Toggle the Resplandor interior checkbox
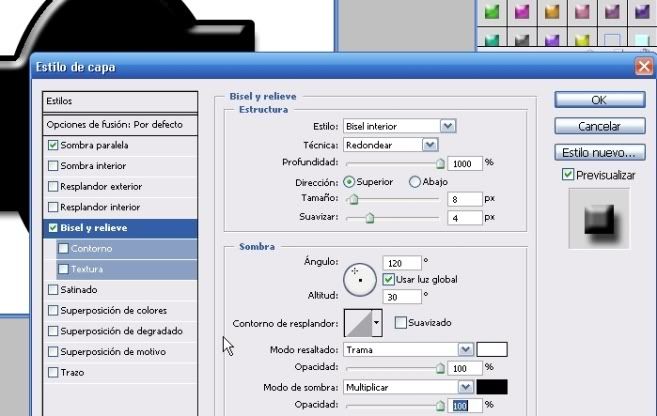 pos(53,207)
